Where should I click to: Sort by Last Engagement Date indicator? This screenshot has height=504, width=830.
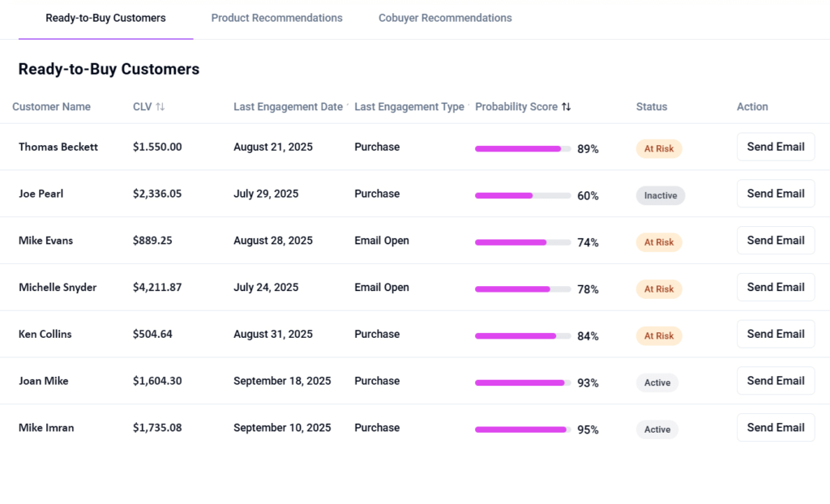tap(348, 106)
